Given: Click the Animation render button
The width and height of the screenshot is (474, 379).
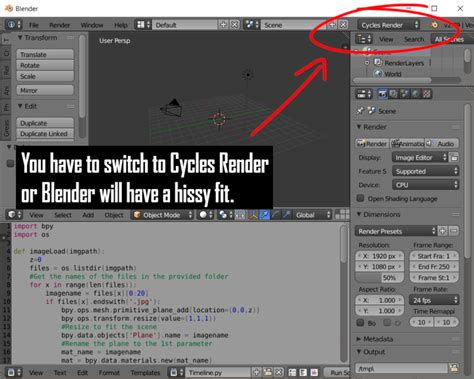Looking at the screenshot, I should coord(407,144).
